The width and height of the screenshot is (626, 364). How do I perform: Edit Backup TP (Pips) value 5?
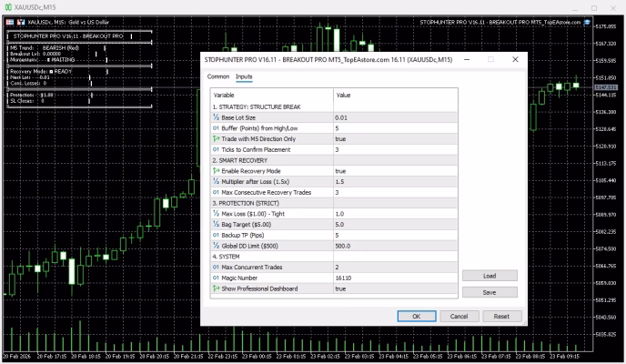[x=395, y=235]
